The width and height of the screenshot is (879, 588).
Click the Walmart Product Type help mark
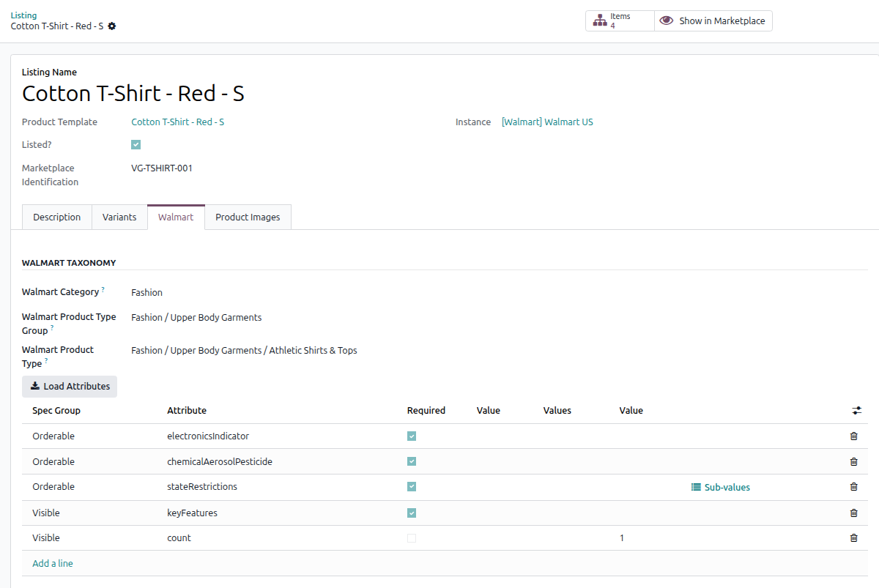(46, 361)
